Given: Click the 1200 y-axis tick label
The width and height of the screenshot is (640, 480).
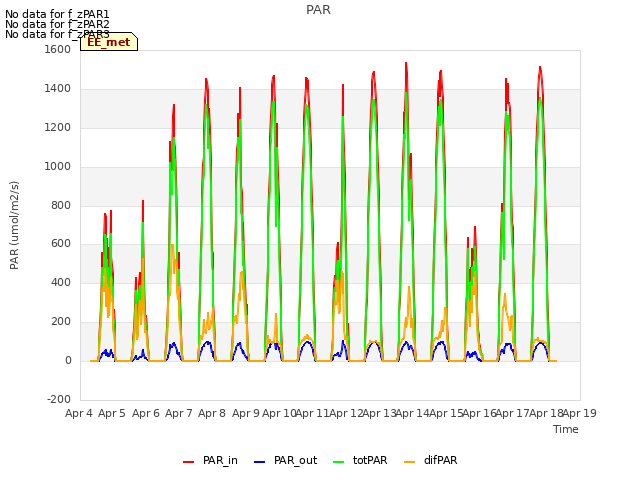Looking at the screenshot, I should [x=58, y=128].
